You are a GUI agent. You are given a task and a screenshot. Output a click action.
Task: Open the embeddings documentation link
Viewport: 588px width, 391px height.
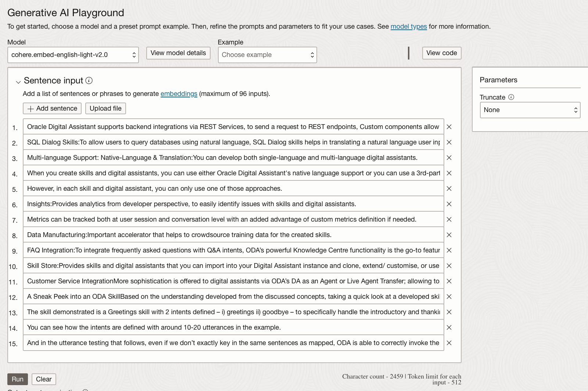(179, 94)
